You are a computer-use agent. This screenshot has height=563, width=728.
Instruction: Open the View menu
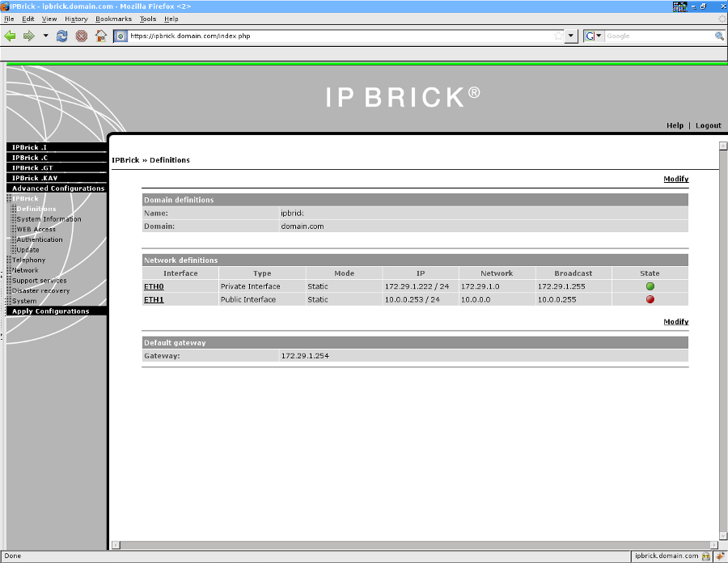[x=49, y=19]
